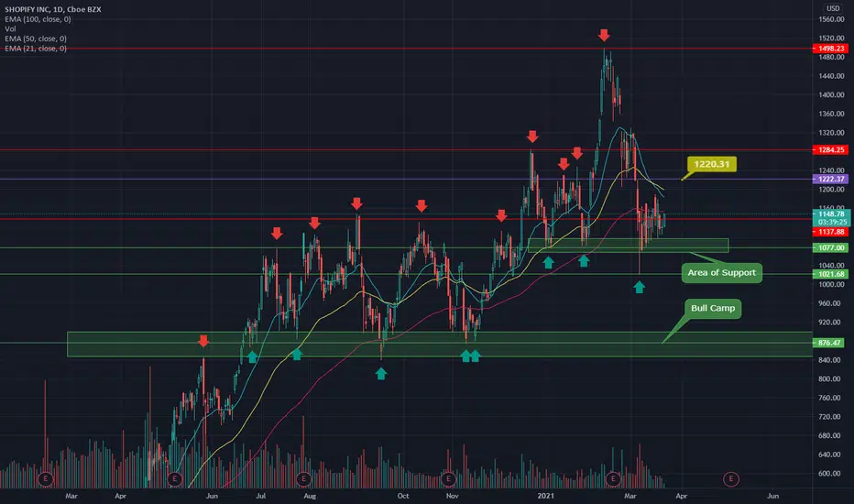Image resolution: width=854 pixels, height=504 pixels.
Task: Select the Area of Support callout
Action: point(722,272)
